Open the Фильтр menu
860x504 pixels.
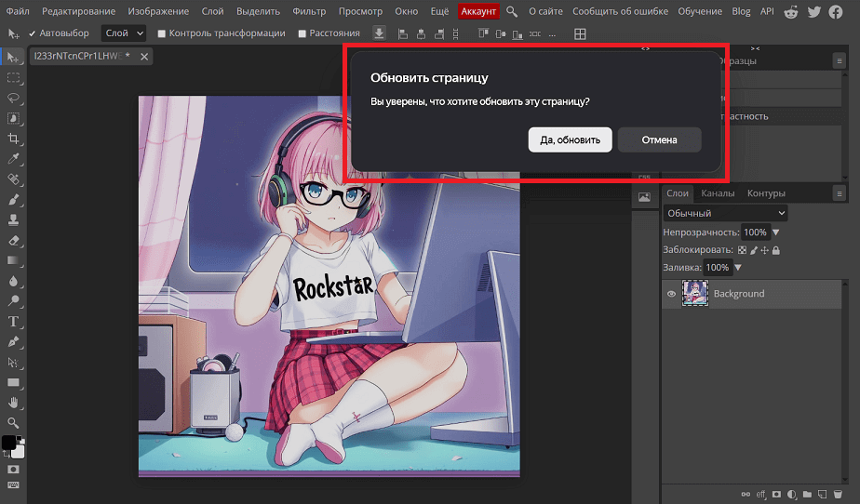(308, 11)
